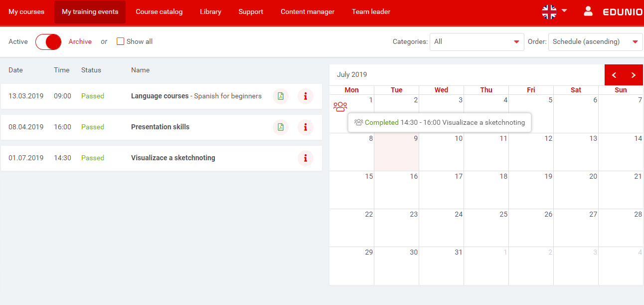
Task: Click the Active label
Action: coord(18,42)
